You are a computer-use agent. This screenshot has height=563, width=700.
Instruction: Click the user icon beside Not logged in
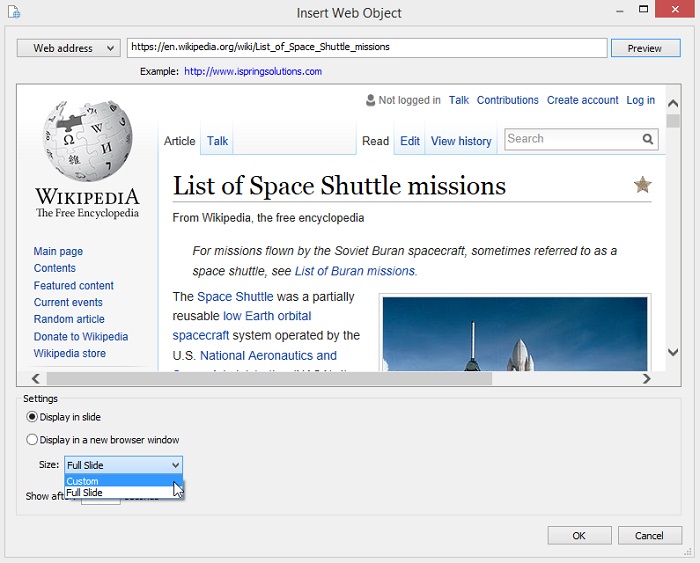click(x=370, y=100)
